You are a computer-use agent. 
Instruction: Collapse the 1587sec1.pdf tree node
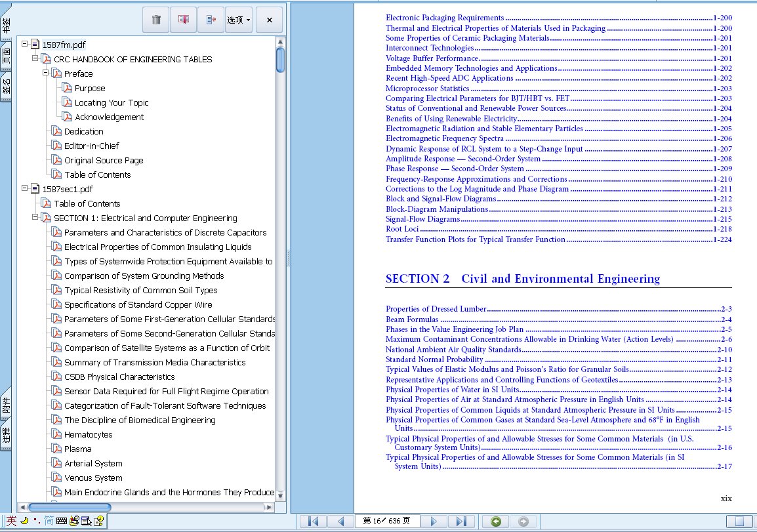(x=24, y=188)
